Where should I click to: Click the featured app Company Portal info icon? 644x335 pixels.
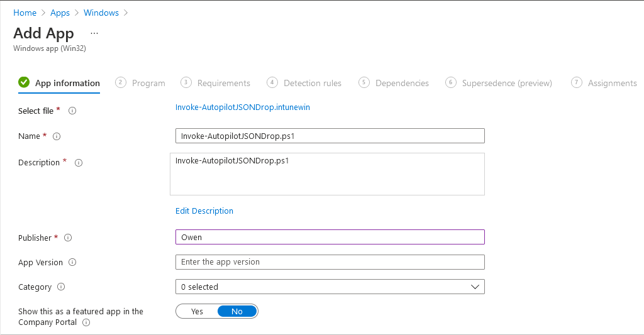pos(86,323)
